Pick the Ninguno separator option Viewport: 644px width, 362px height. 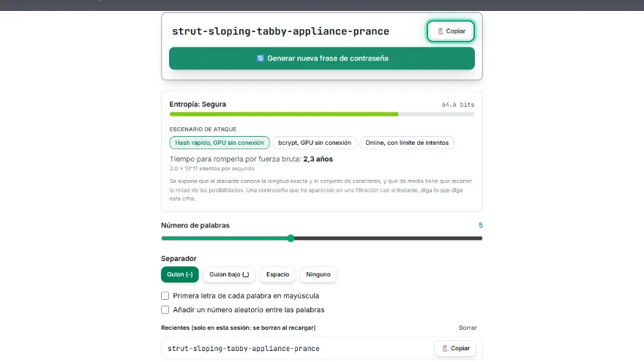click(x=318, y=274)
